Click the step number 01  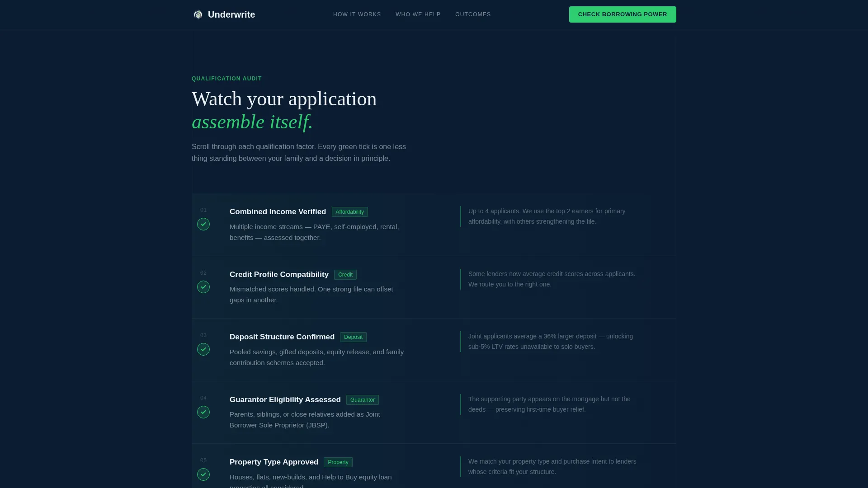tap(203, 210)
